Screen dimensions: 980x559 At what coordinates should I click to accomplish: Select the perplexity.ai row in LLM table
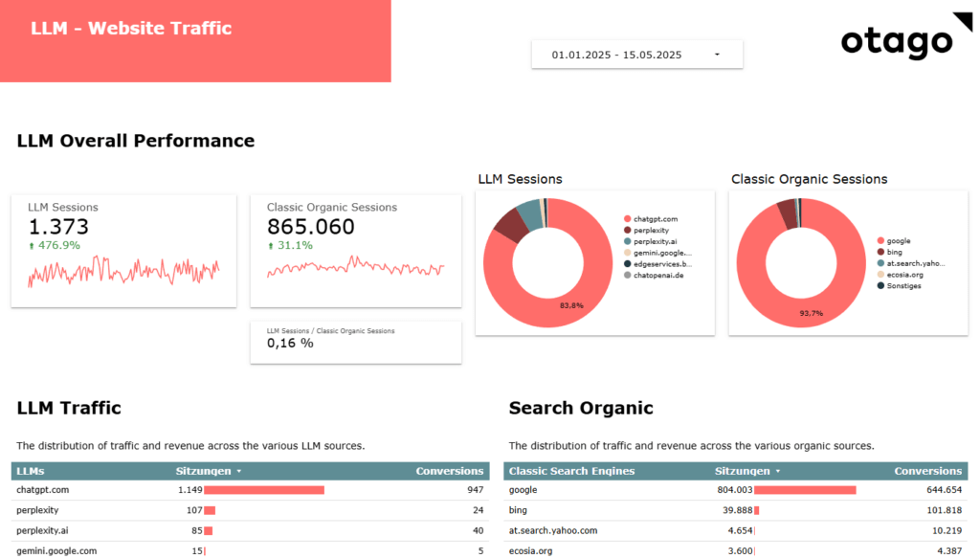250,531
